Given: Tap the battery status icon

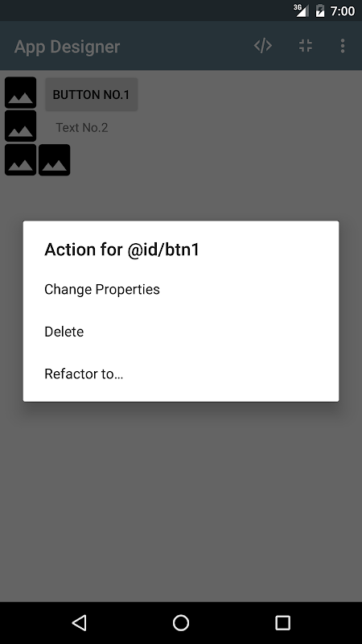Looking at the screenshot, I should [319, 10].
